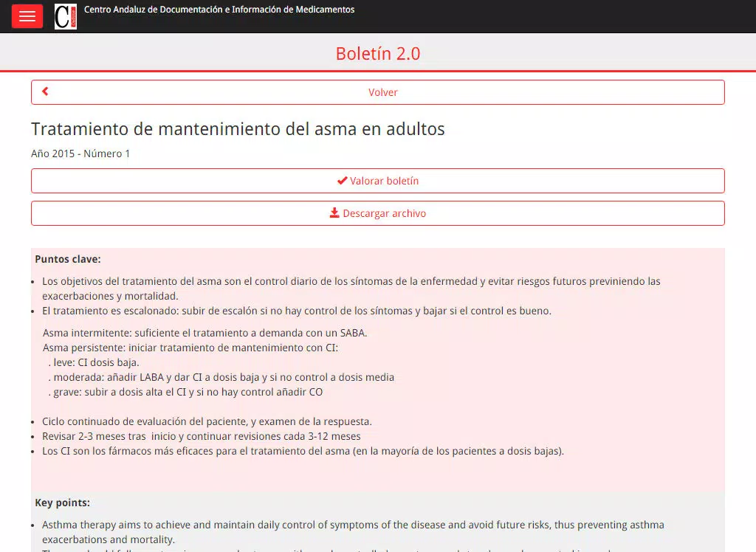Rate the bulletin via Valorar boletín

click(x=378, y=181)
